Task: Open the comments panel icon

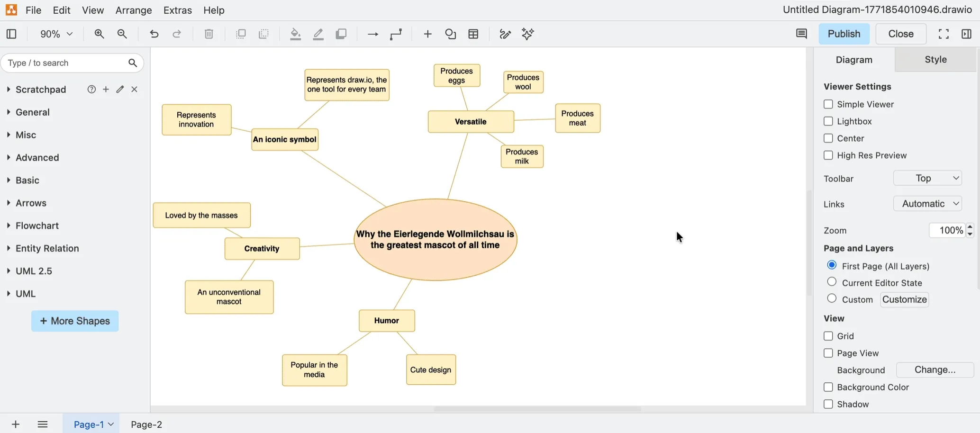Action: pos(801,34)
